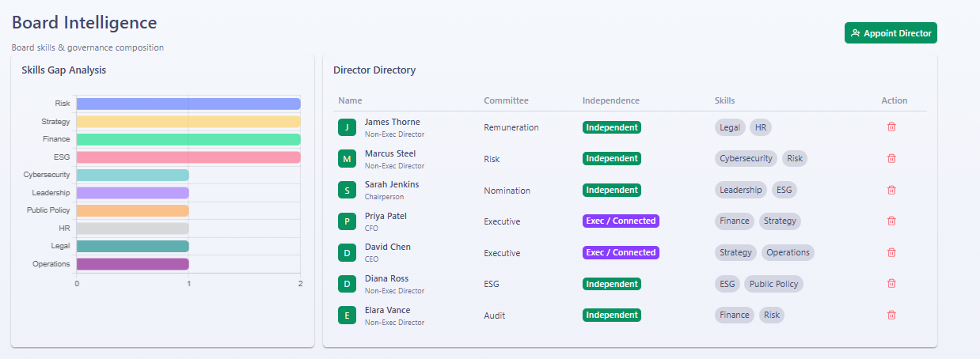The image size is (980, 359).
Task: Click the Appoint Director button
Action: (x=891, y=33)
